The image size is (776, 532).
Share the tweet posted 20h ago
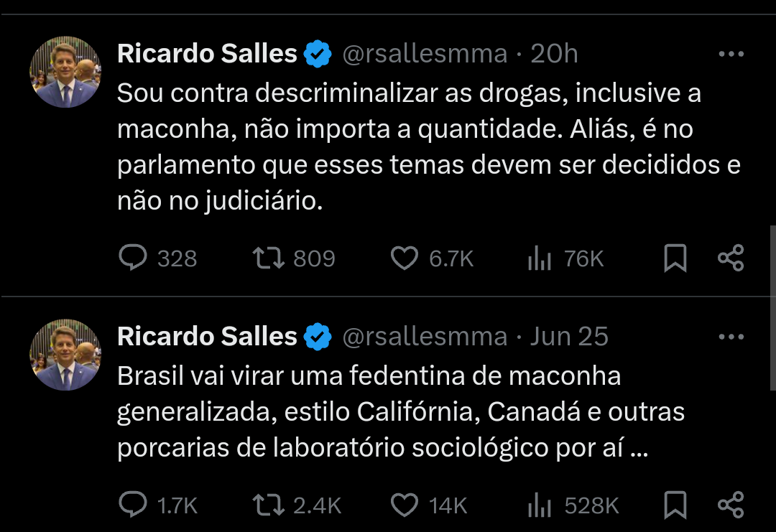point(731,258)
